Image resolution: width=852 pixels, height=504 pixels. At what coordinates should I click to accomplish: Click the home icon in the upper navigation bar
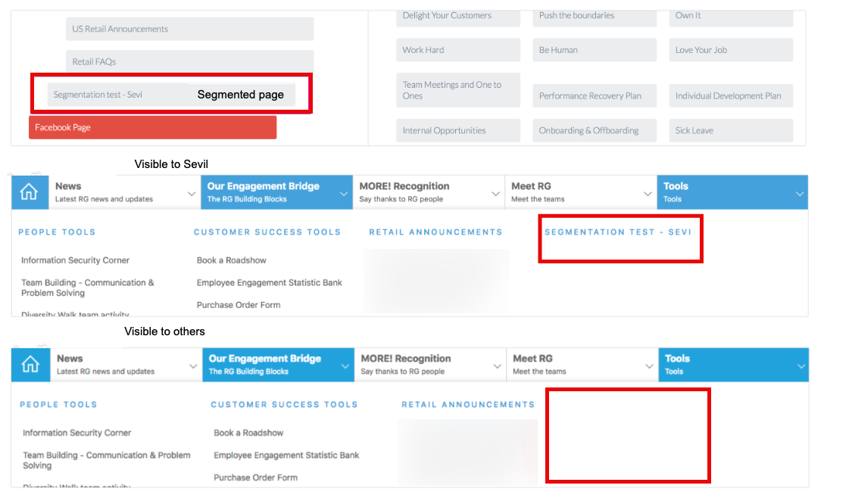pyautogui.click(x=29, y=192)
